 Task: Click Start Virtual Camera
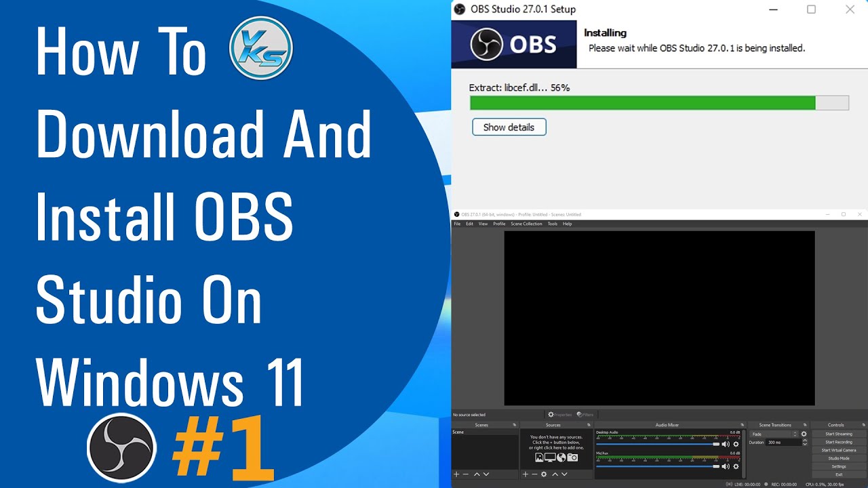839,450
